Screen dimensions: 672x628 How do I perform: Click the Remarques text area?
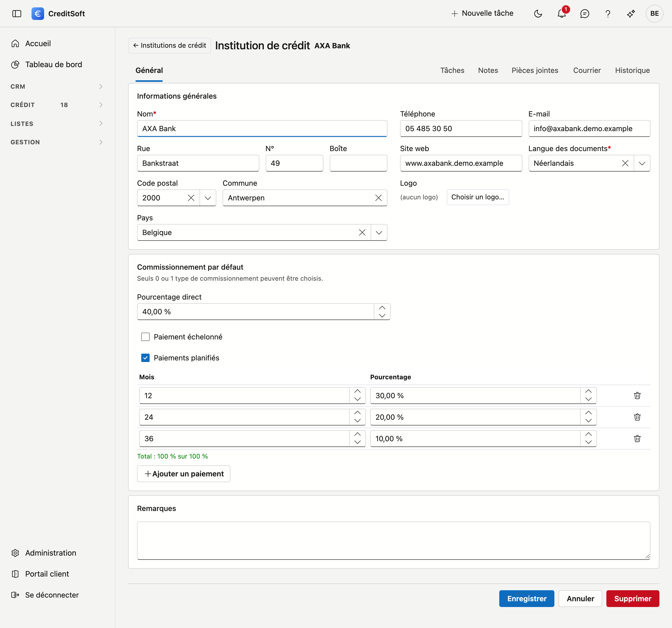pyautogui.click(x=393, y=540)
